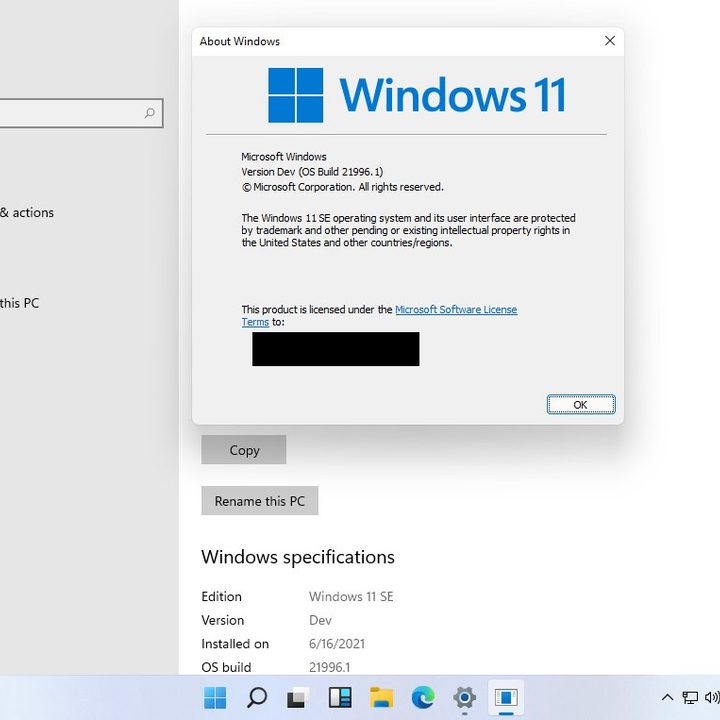
Task: Click the Windows 11 logo in the dialog
Action: [x=417, y=95]
